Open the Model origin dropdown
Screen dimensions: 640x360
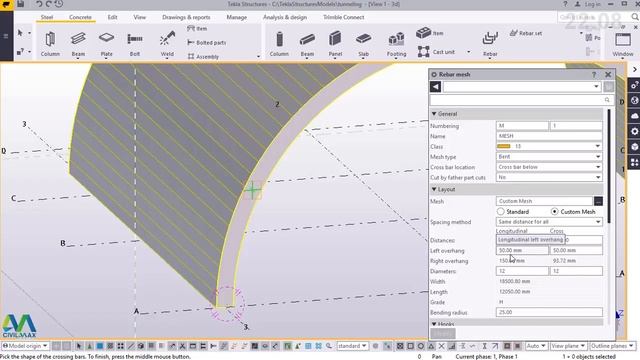click(25, 346)
